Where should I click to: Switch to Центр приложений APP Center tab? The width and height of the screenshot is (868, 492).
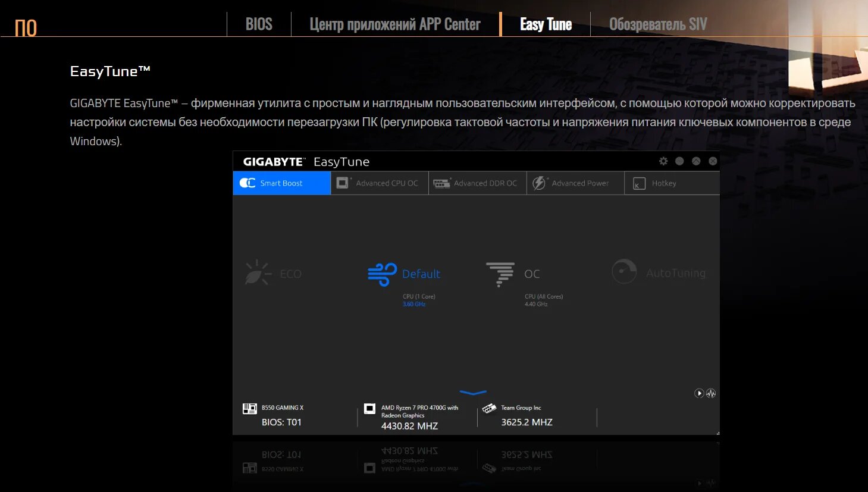pyautogui.click(x=395, y=24)
